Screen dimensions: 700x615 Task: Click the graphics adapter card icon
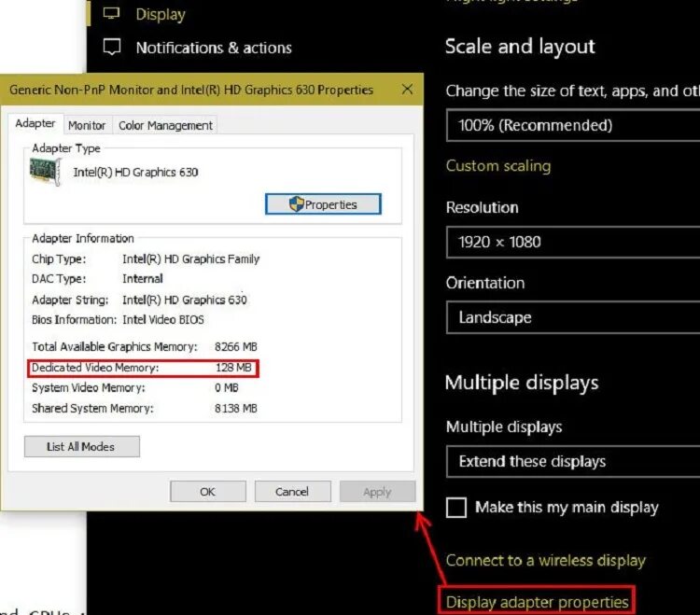pyautogui.click(x=45, y=172)
